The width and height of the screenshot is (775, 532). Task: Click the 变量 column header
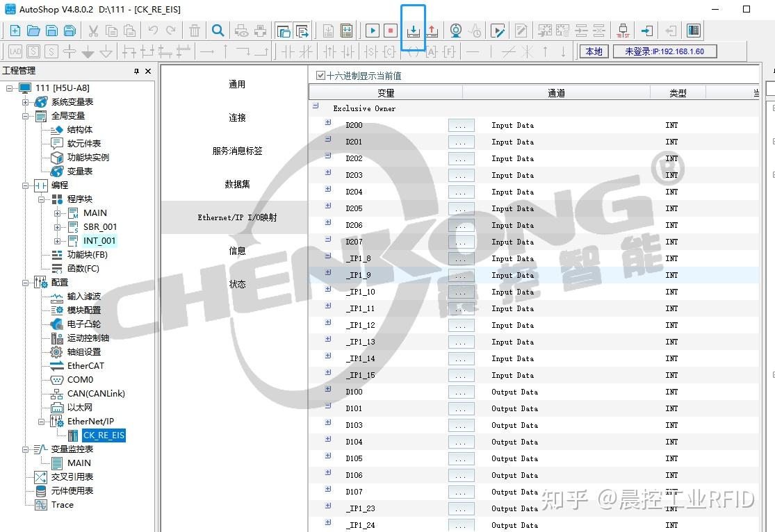tap(386, 92)
